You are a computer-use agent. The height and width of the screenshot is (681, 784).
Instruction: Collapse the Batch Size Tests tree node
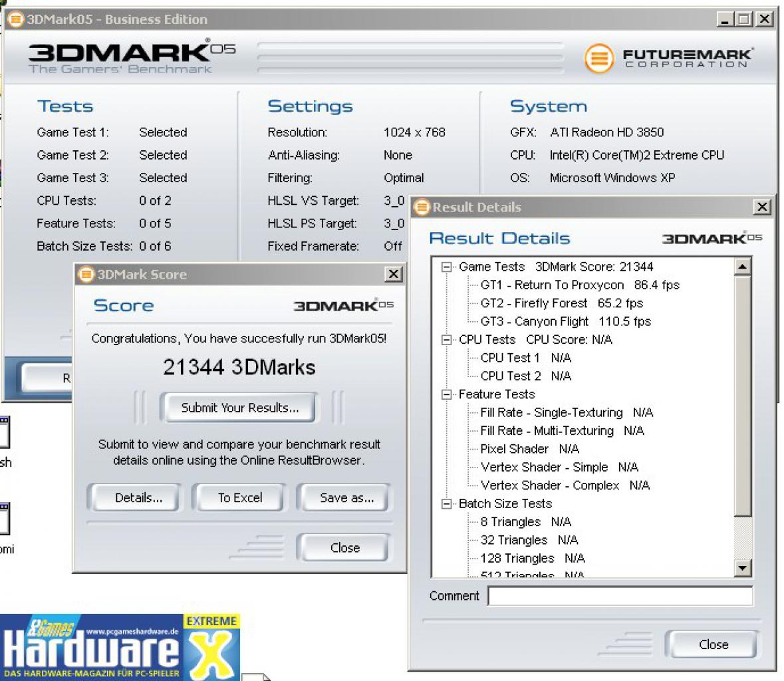[446, 504]
